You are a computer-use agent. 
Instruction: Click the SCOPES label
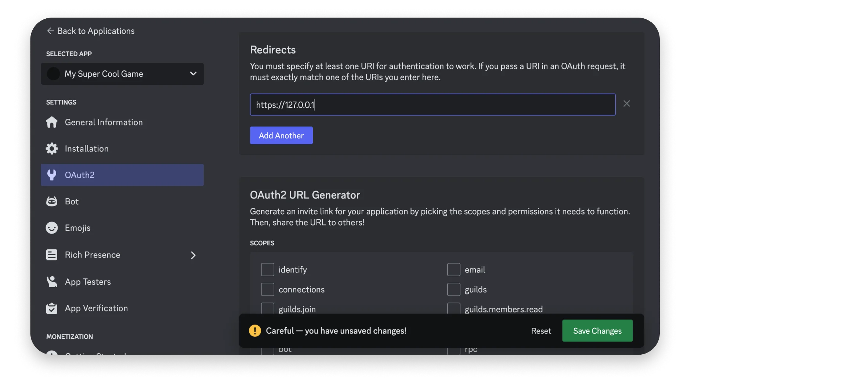point(262,243)
